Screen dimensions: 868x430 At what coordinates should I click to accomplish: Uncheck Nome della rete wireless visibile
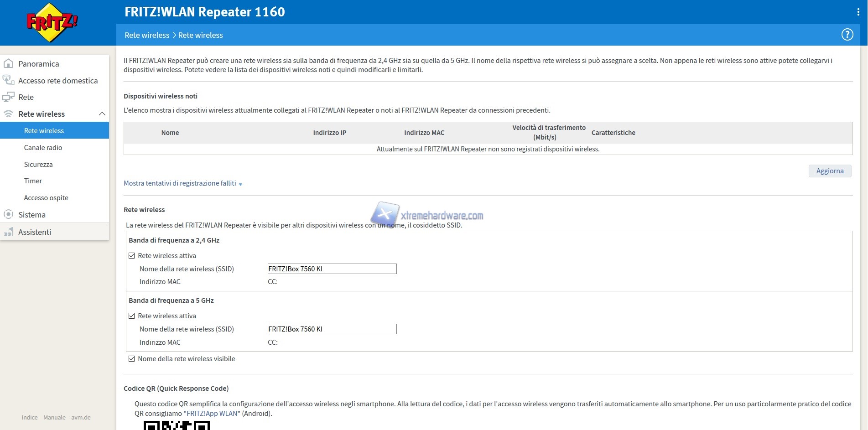pyautogui.click(x=132, y=359)
